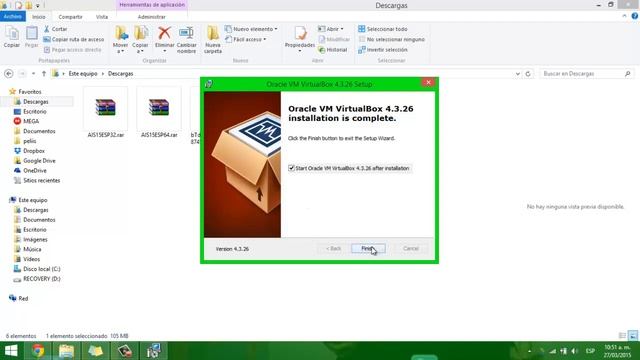Close the VirtualBox Setup dialog
This screenshot has height=360, width=640.
(x=428, y=82)
